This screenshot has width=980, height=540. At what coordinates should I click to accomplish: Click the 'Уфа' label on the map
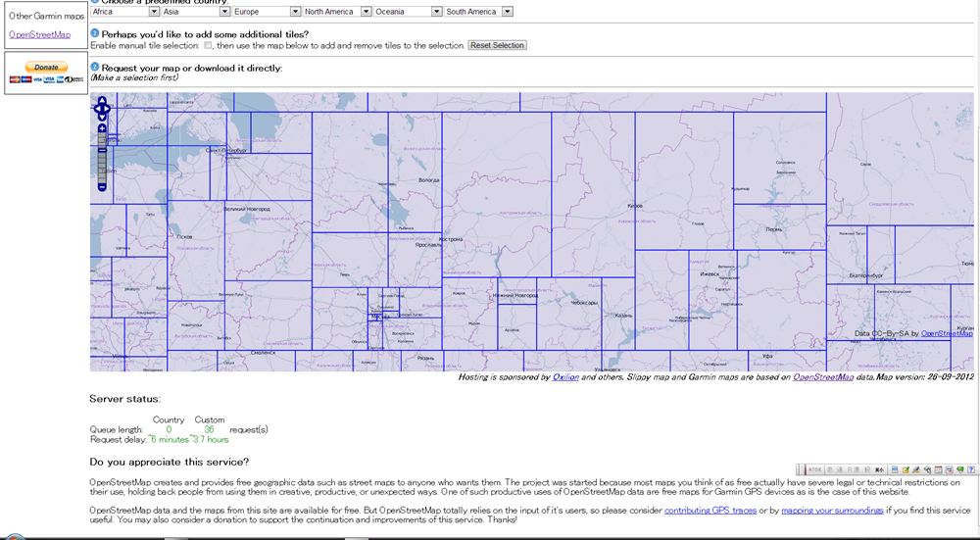pos(767,356)
